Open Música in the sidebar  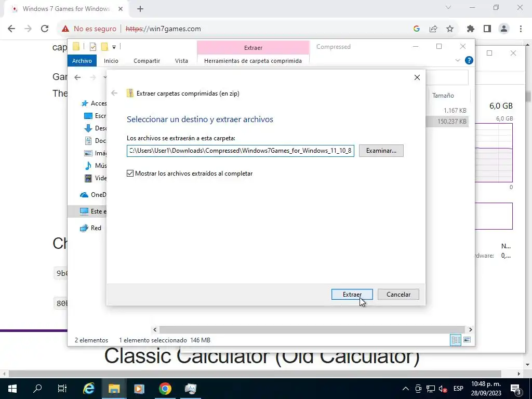point(95,166)
